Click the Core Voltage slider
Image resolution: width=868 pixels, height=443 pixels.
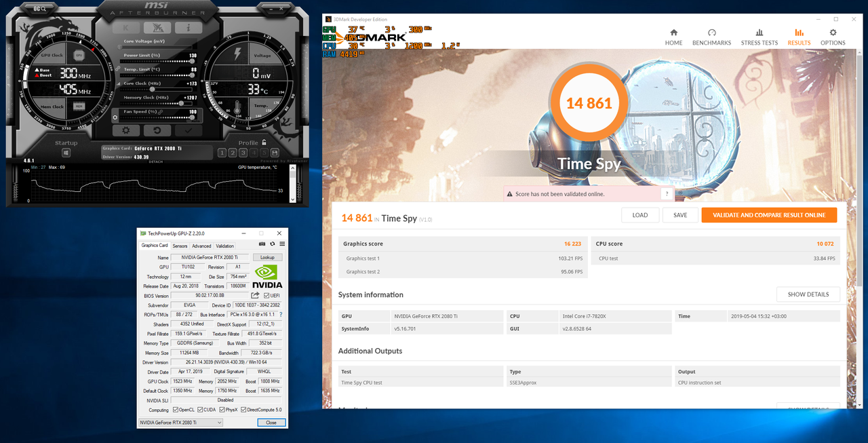156,47
